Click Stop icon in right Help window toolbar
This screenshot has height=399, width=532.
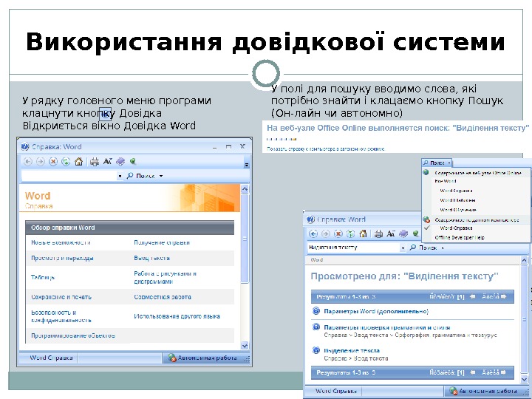coord(338,233)
